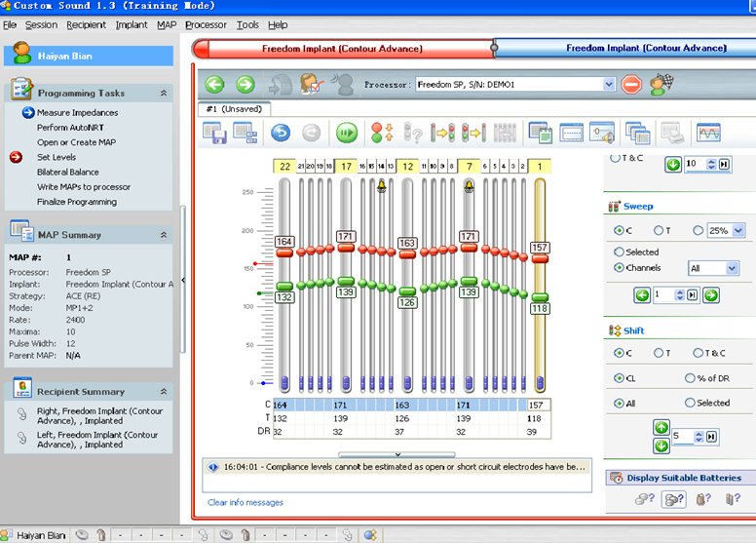The image size is (756, 543).
Task: Select Shift T & C radio button
Action: 698,353
